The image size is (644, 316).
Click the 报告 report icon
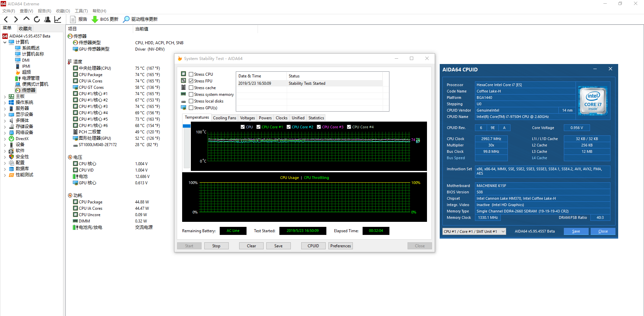[x=73, y=19]
